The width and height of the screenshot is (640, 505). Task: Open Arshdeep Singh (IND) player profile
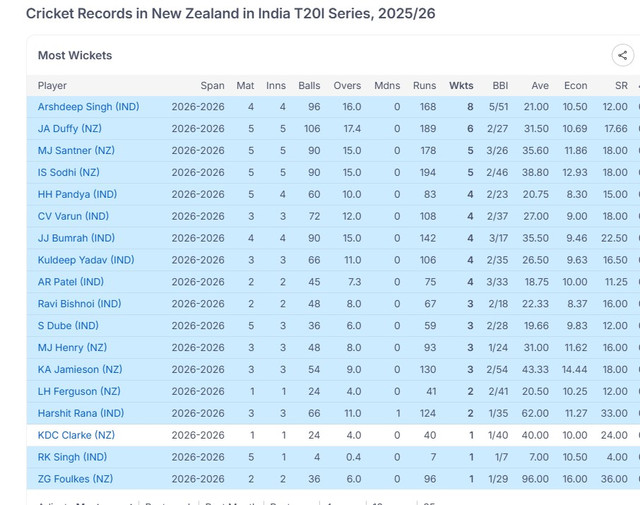(89, 107)
